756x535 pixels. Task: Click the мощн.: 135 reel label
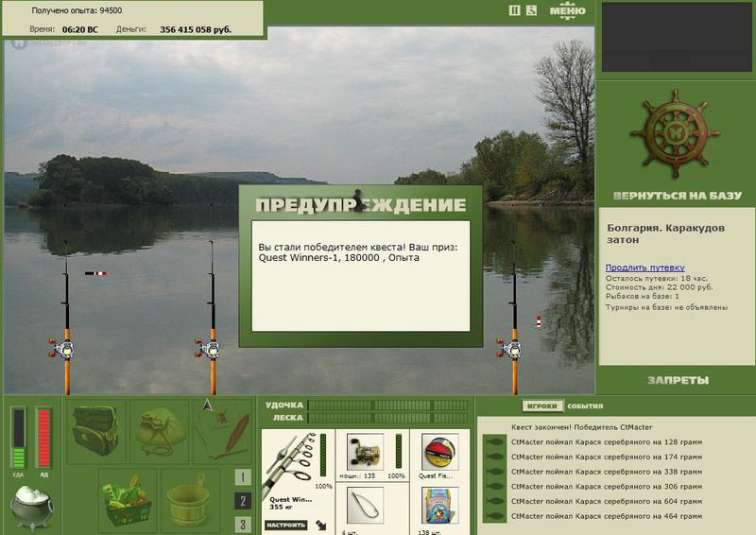click(x=357, y=475)
